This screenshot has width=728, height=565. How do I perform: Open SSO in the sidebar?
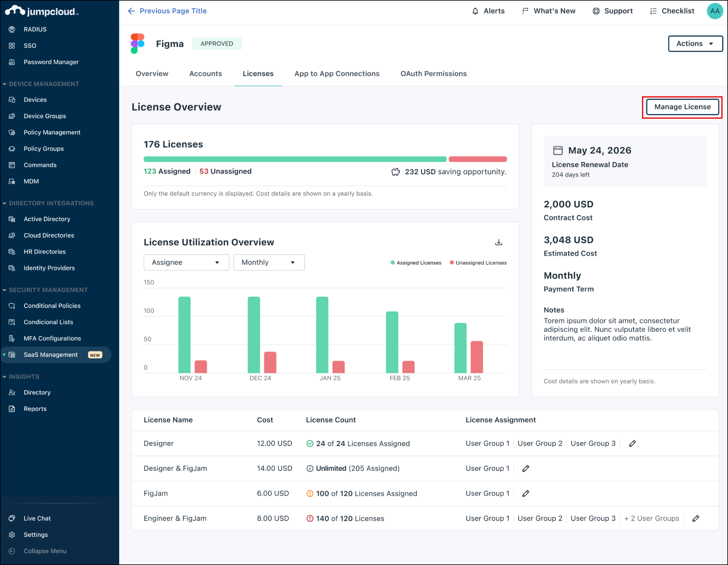pyautogui.click(x=30, y=46)
